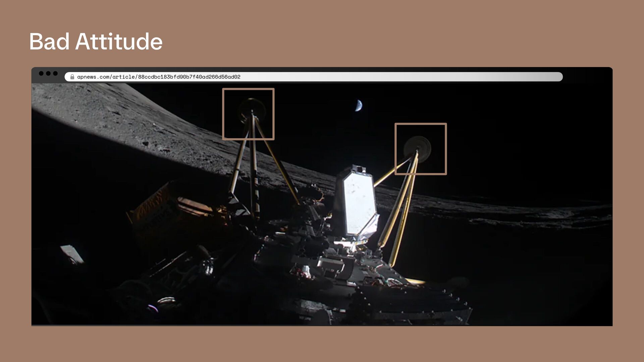Screen dimensions: 644x362
Task: Click the first window control dot
Action: point(41,73)
